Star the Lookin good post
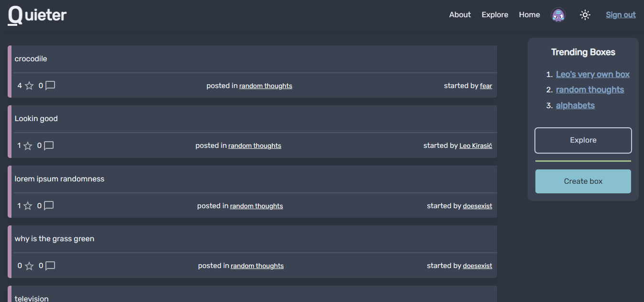 28,145
